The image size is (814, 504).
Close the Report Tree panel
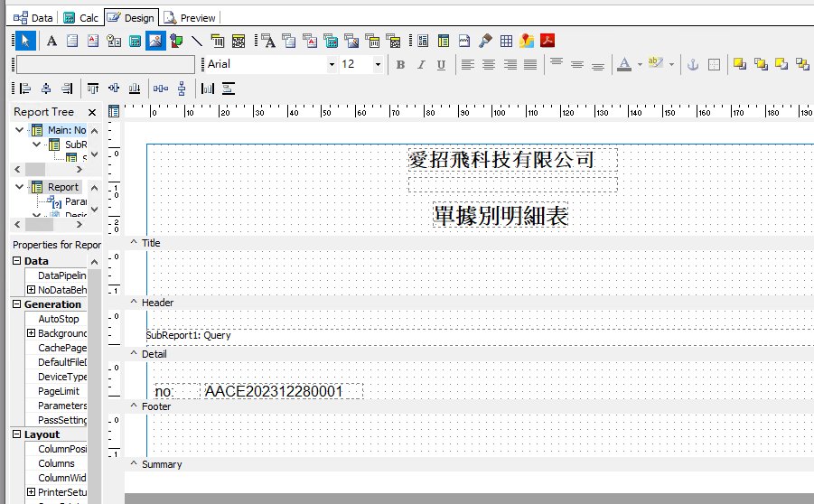pos(92,112)
